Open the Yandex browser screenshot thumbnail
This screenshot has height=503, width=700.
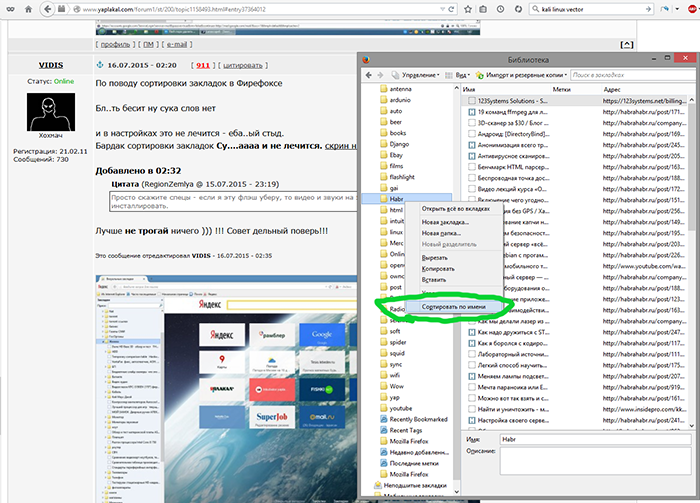[x=226, y=388]
